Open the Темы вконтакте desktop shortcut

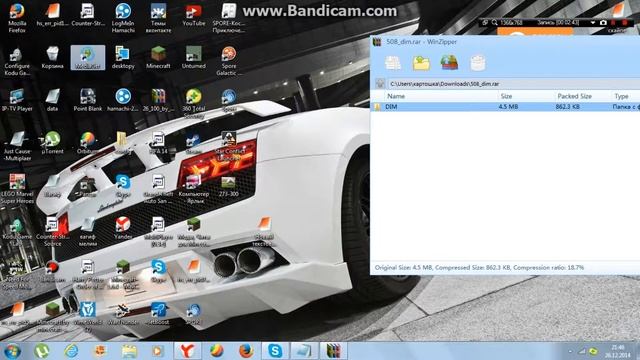158,18
